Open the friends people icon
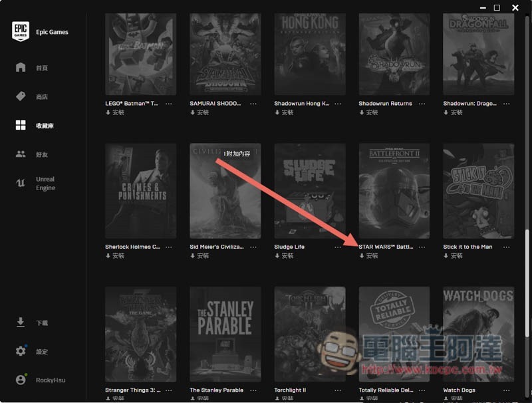 click(21, 154)
